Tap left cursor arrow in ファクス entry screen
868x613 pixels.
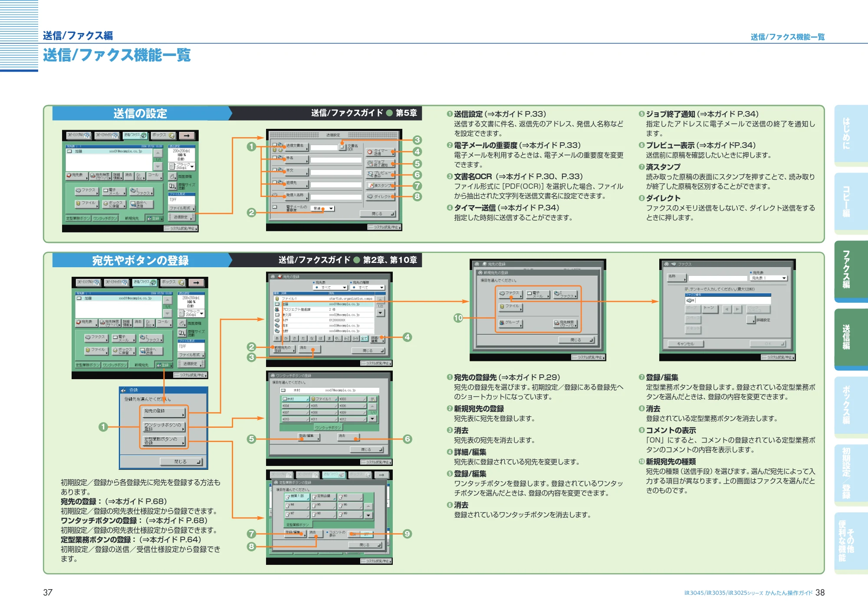(727, 309)
